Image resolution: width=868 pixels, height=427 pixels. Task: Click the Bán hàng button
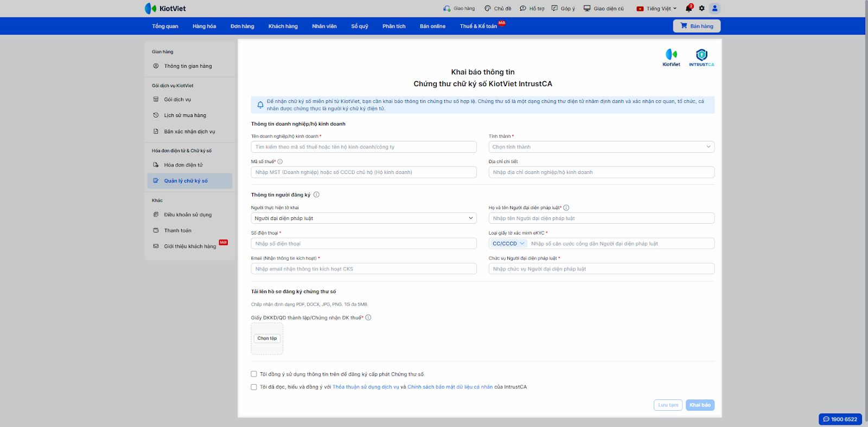point(697,26)
